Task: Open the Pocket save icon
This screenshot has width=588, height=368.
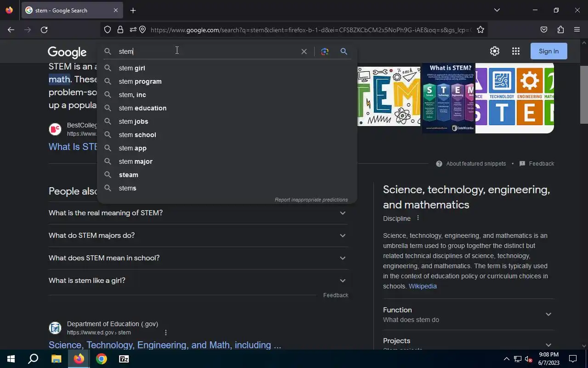Action: (x=544, y=30)
